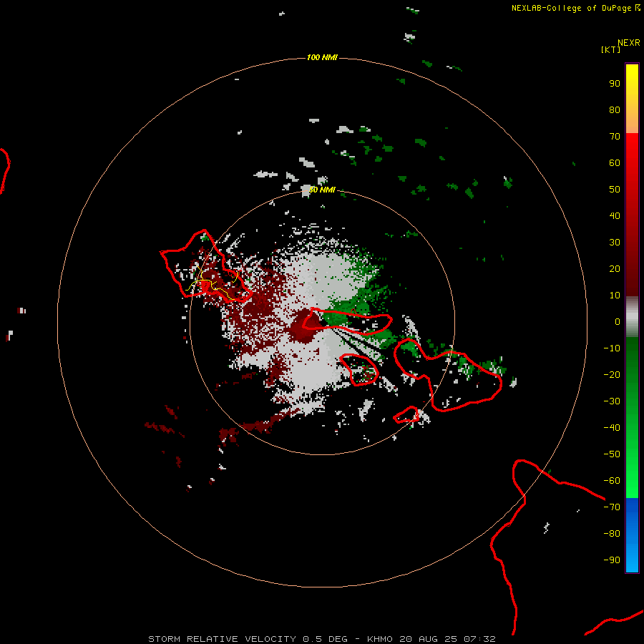
Task: Click the -20 value on the velocity scale
Action: pos(612,375)
